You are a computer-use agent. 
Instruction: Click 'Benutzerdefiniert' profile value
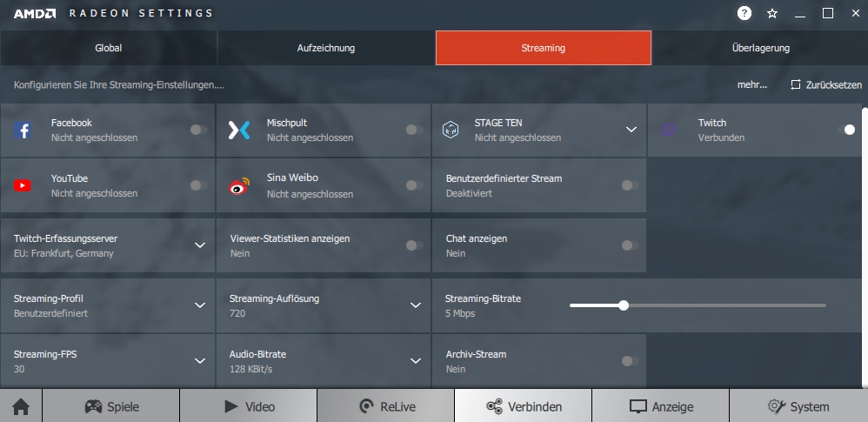click(x=51, y=313)
